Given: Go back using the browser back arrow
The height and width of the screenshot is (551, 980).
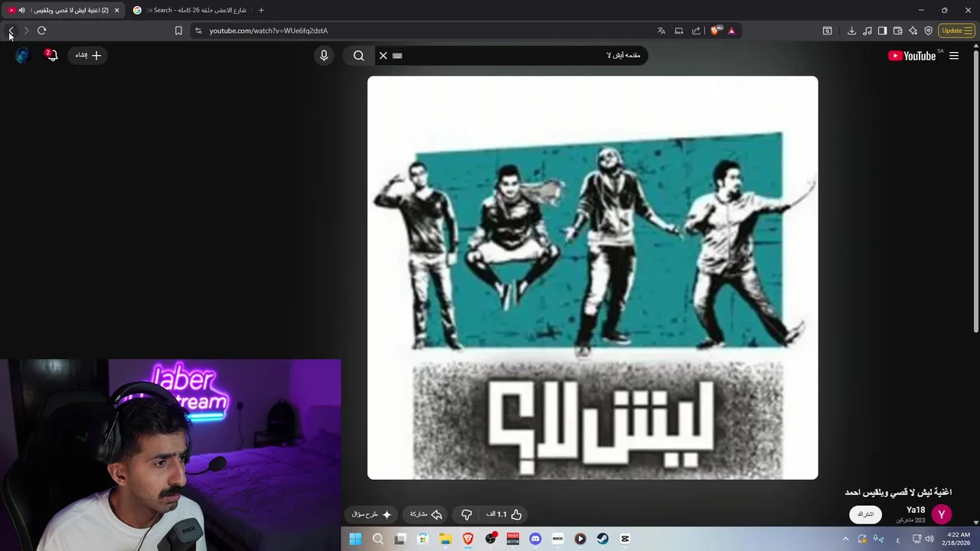Looking at the screenshot, I should 11,31.
